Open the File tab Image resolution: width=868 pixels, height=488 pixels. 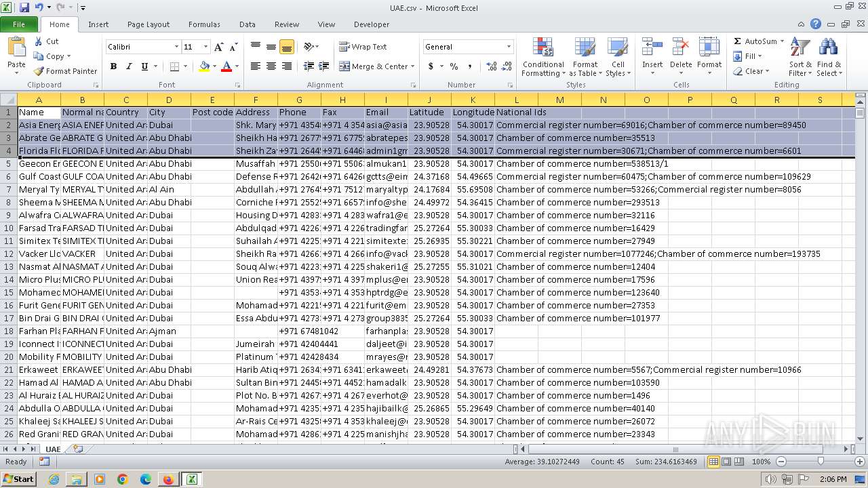coord(19,24)
